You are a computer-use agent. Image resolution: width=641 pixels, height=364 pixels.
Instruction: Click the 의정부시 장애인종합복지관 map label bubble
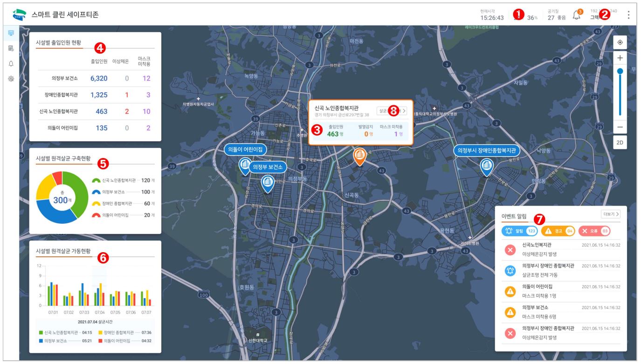[x=487, y=151]
